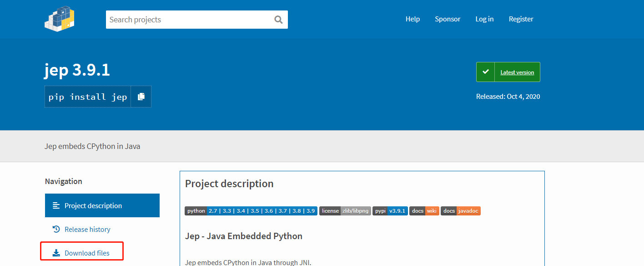644x266 pixels.
Task: Click the PyPI logo
Action: point(60,19)
